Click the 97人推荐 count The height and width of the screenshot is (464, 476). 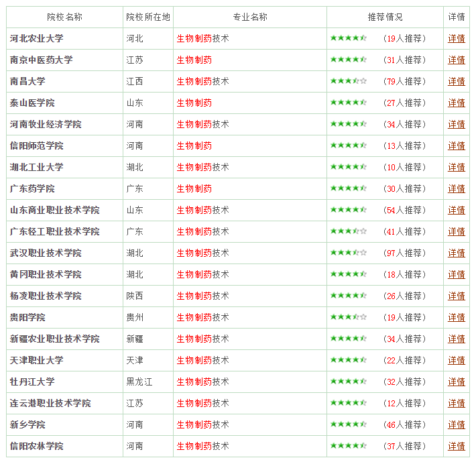point(404,253)
